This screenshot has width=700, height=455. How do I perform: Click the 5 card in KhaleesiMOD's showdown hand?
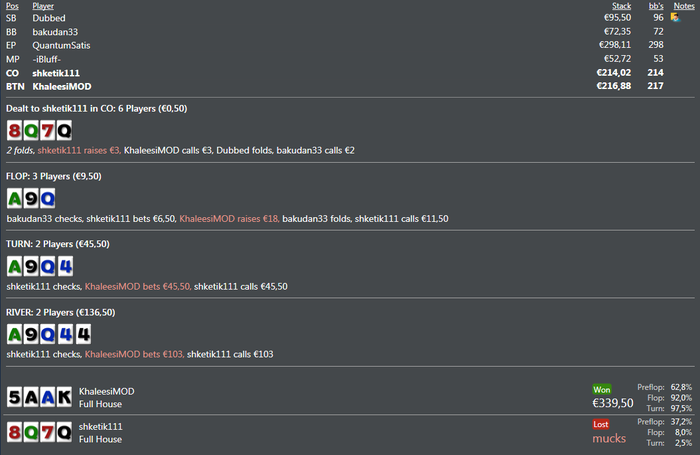[15, 397]
